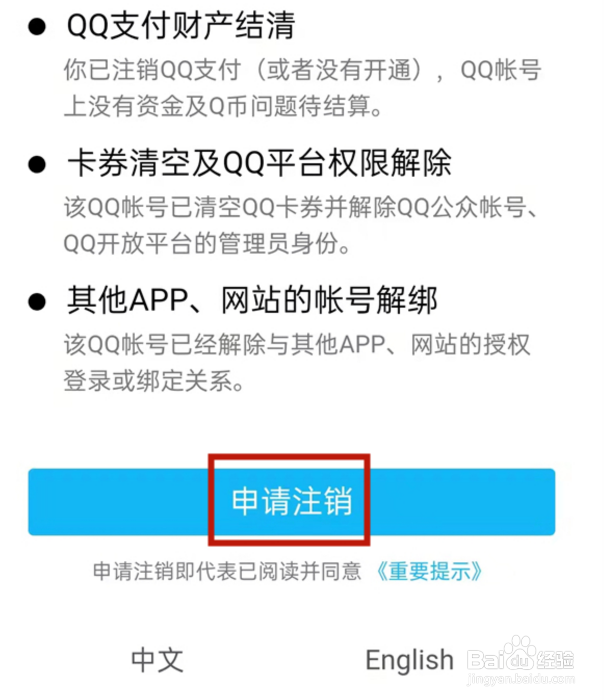This screenshot has width=609, height=700.
Task: Tap the 申请注销 button
Action: (x=291, y=501)
